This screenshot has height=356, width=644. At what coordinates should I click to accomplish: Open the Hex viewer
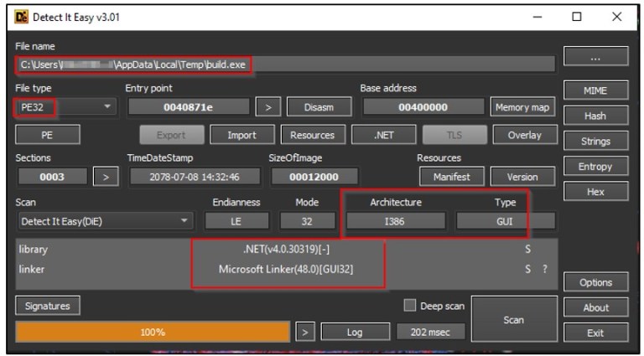595,192
